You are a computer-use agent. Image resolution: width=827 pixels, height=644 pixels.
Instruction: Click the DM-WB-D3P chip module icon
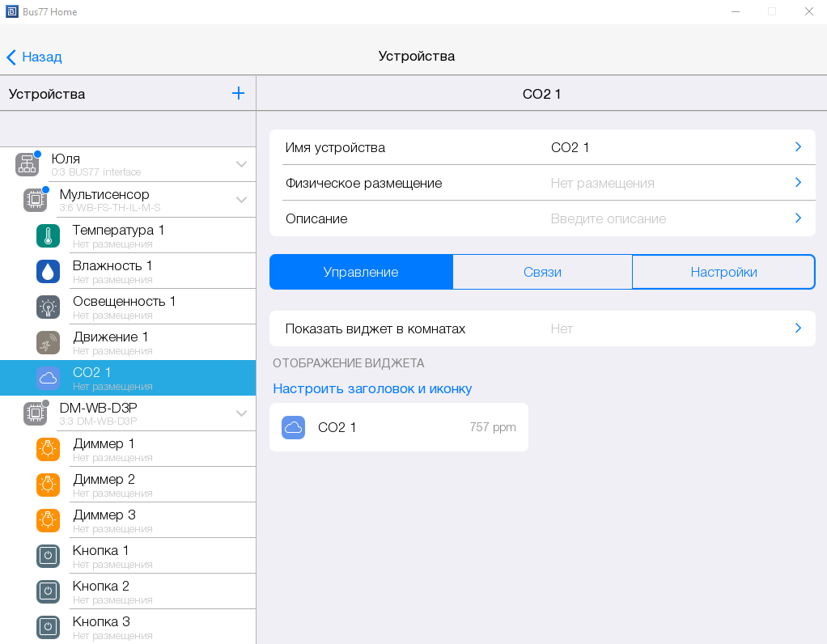point(35,413)
